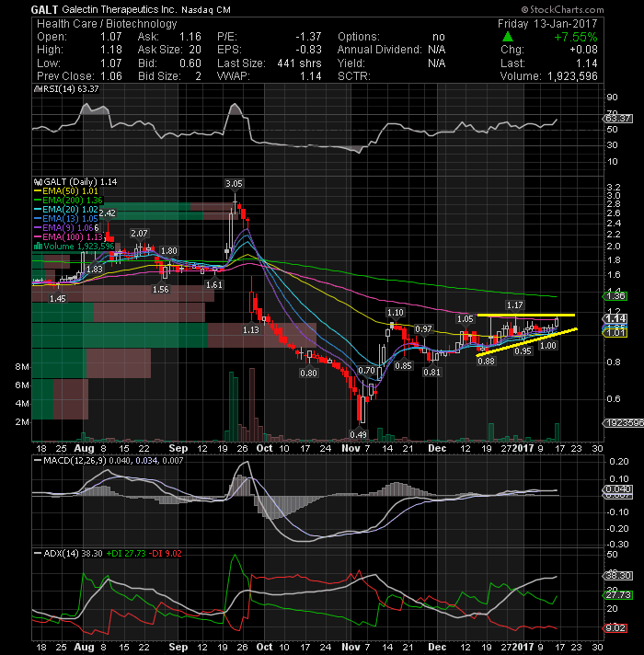Click the 38.30 ADX axis value tag
This screenshot has width=644, height=655.
point(618,576)
